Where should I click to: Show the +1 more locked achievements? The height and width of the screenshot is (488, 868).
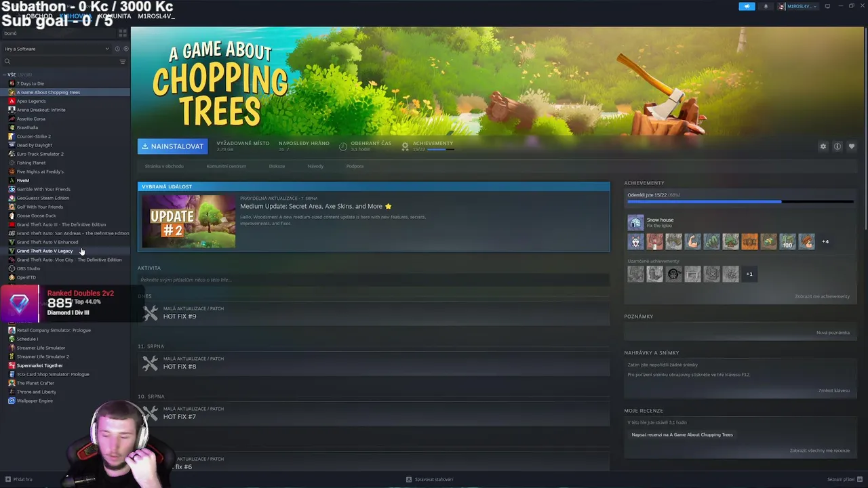coord(749,274)
